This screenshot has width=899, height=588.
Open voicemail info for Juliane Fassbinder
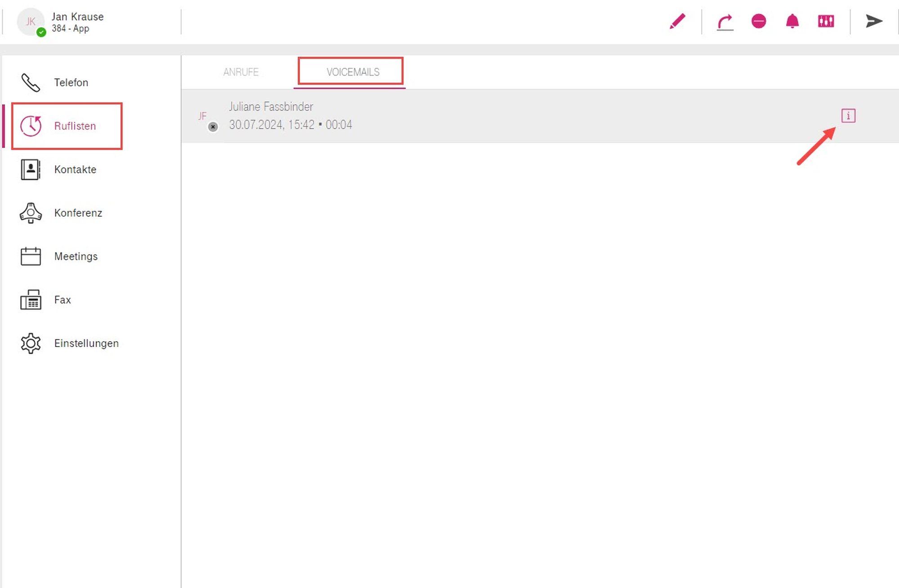(848, 116)
